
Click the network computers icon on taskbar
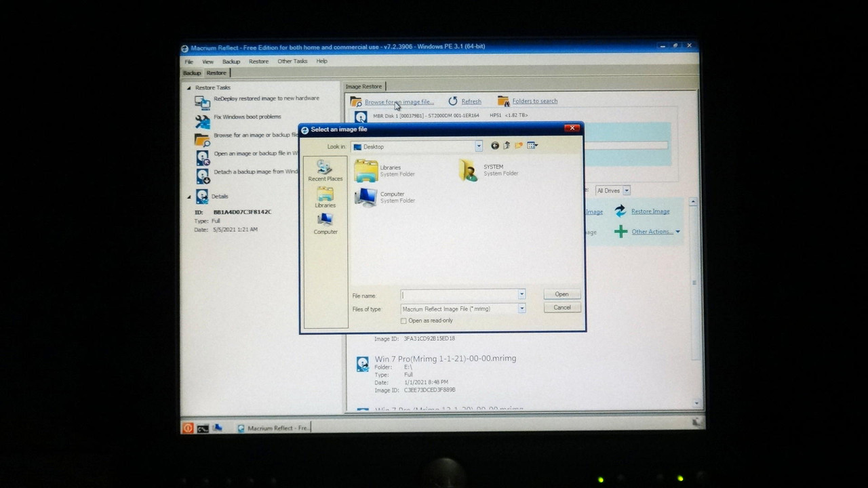218,428
